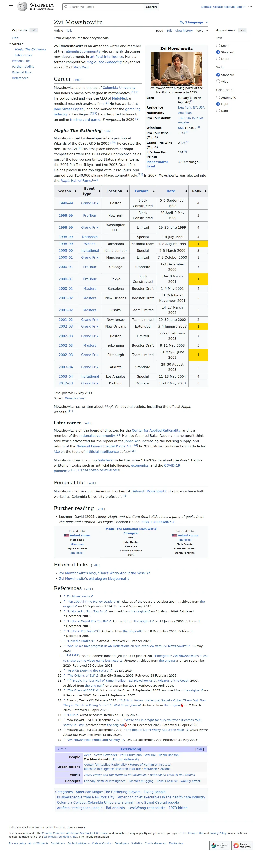Switch to the Article tab
This screenshot has height=868, width=262.
[x=59, y=31]
